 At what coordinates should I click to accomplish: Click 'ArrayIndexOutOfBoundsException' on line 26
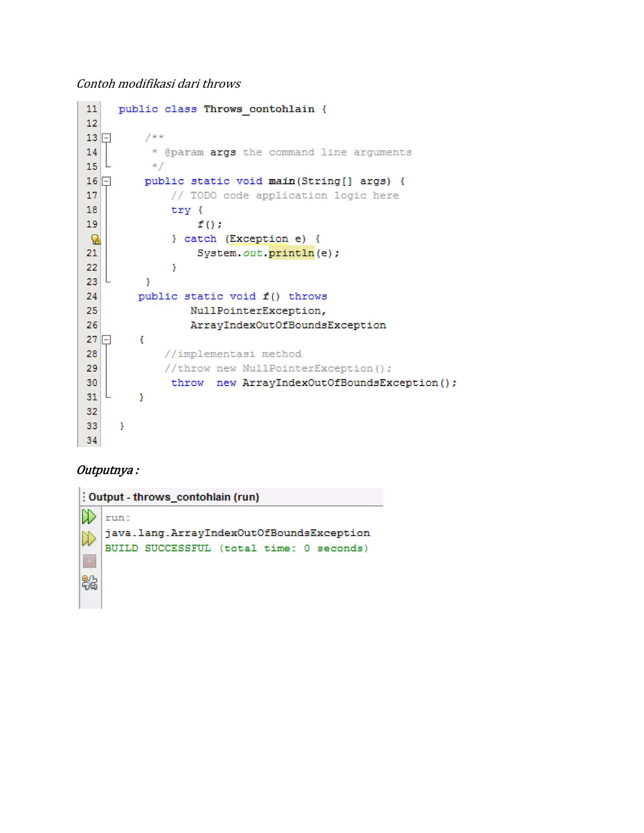click(288, 325)
